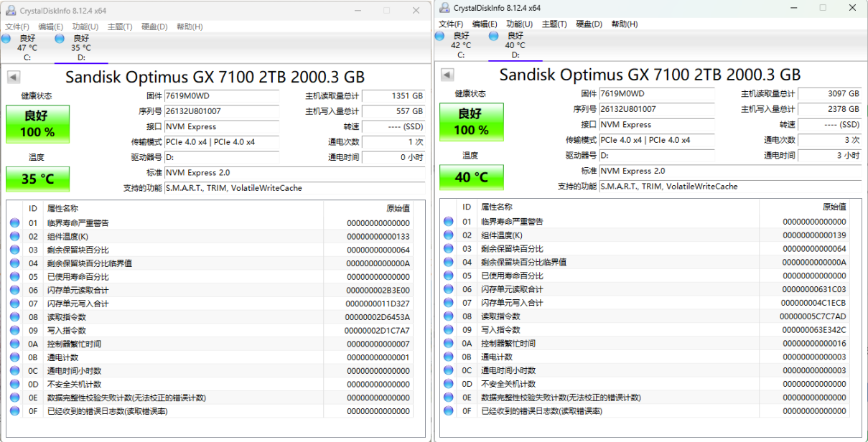Viewport: 868px width, 442px height.
Task: Select row 读取指令数 in left window
Action: pyautogui.click(x=210, y=317)
